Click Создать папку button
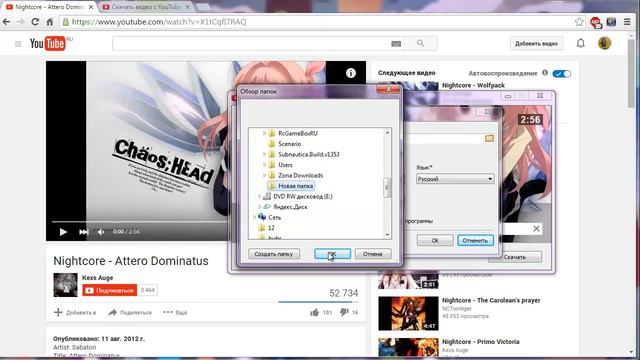Viewport: 640px width, 360px height. [274, 254]
